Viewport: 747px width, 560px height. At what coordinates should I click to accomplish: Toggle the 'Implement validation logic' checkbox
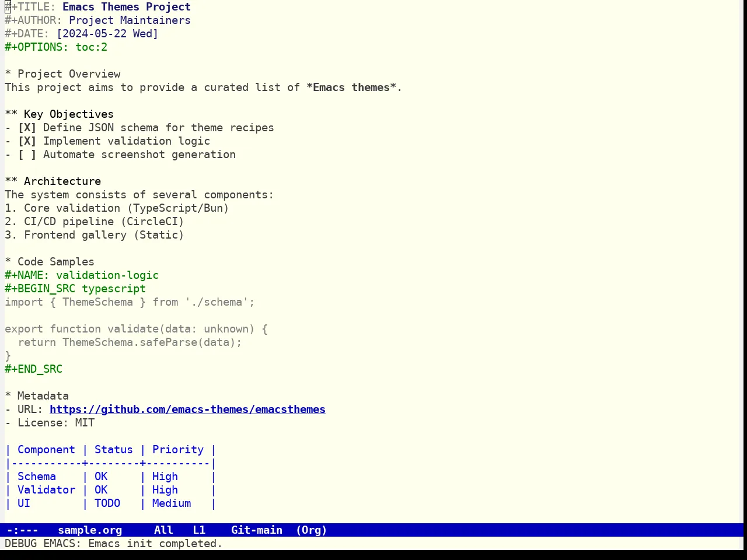tap(27, 141)
